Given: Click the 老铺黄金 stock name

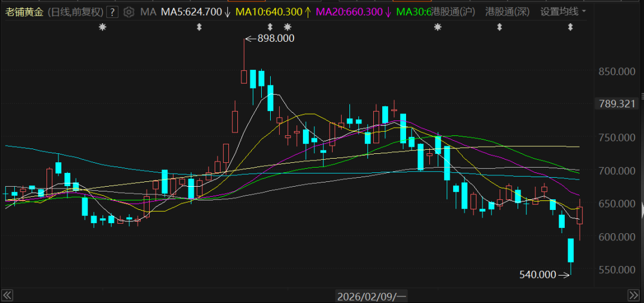Looking at the screenshot, I should tap(24, 12).
